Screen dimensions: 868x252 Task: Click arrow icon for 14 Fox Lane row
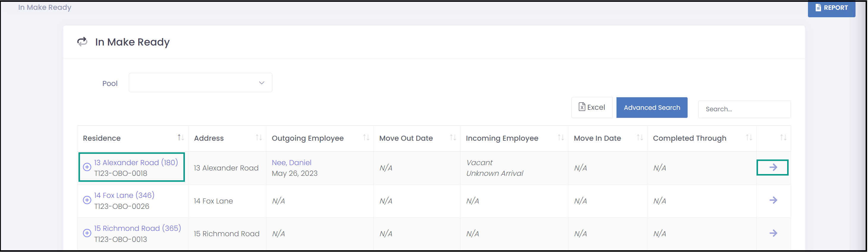coord(773,200)
